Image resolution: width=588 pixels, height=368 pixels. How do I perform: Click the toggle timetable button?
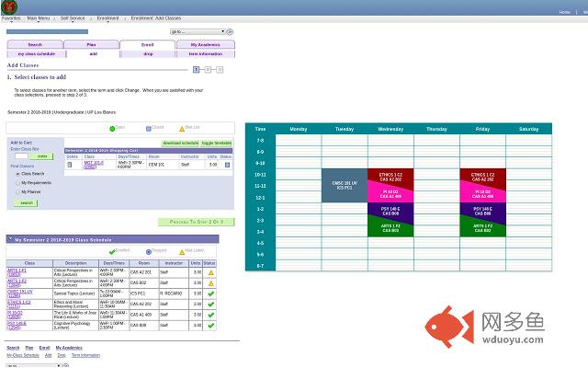(217, 144)
